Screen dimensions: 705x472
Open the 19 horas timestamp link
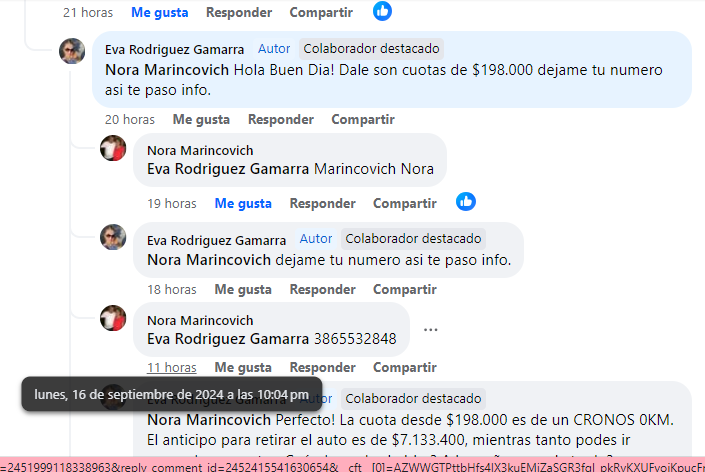pyautogui.click(x=172, y=204)
